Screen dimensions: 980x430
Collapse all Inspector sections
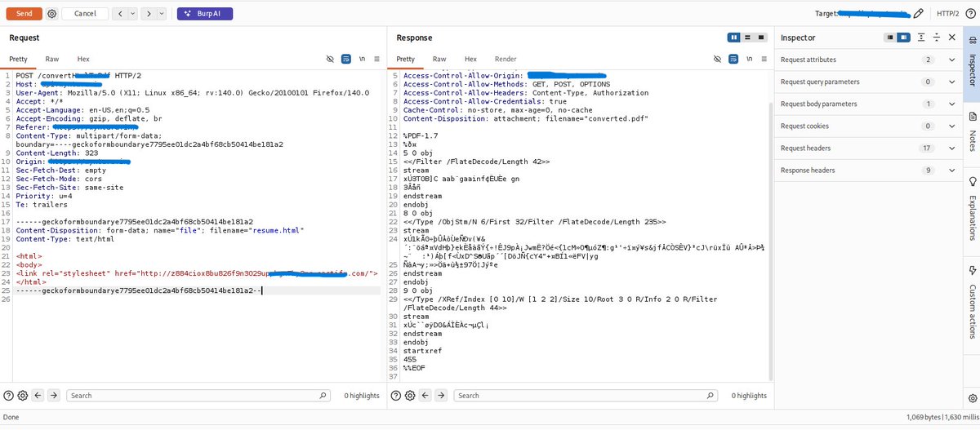pos(937,38)
